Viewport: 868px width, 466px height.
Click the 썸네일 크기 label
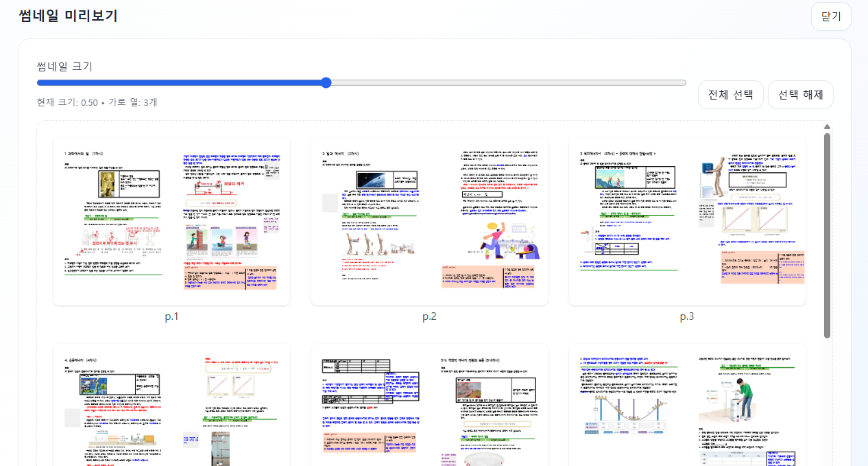click(x=64, y=67)
